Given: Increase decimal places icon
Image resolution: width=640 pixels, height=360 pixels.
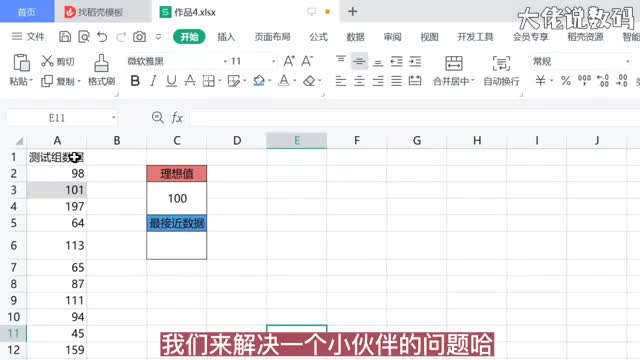Looking at the screenshot, I should 603,81.
